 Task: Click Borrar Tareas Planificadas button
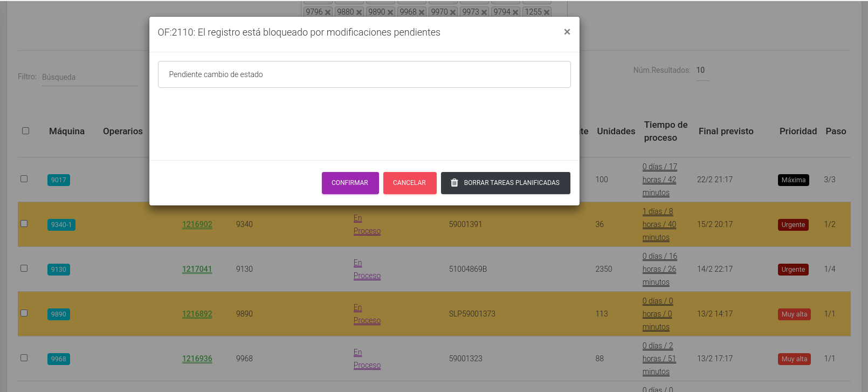click(x=506, y=183)
